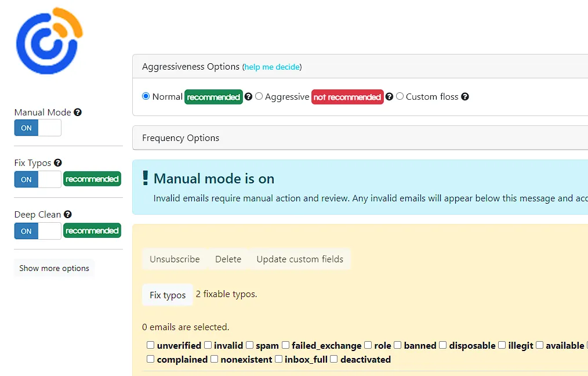The image size is (588, 376).
Task: Select the Normal aggressiveness radio button
Action: [146, 96]
